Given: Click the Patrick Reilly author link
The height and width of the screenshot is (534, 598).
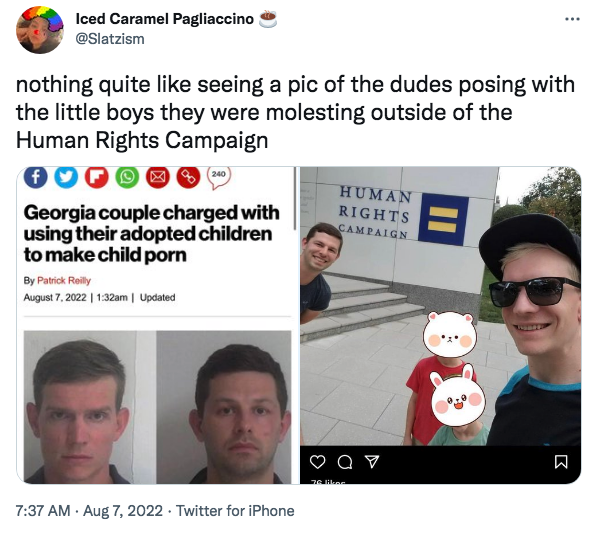Looking at the screenshot, I should tap(64, 280).
